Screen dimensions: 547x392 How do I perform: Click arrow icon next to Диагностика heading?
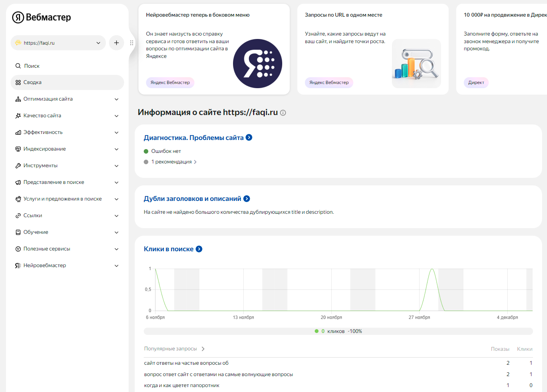pos(249,138)
